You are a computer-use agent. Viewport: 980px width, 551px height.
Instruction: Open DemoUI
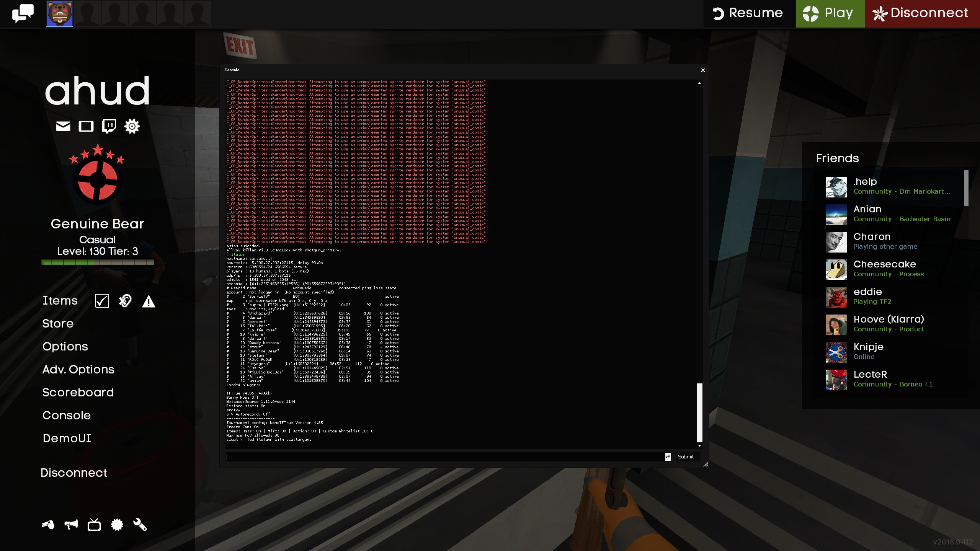(67, 439)
